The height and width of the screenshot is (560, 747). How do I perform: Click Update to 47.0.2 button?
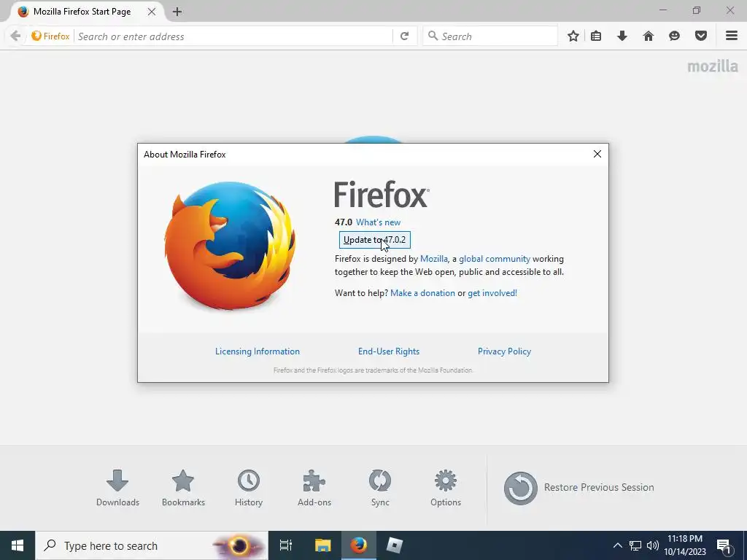pos(374,239)
